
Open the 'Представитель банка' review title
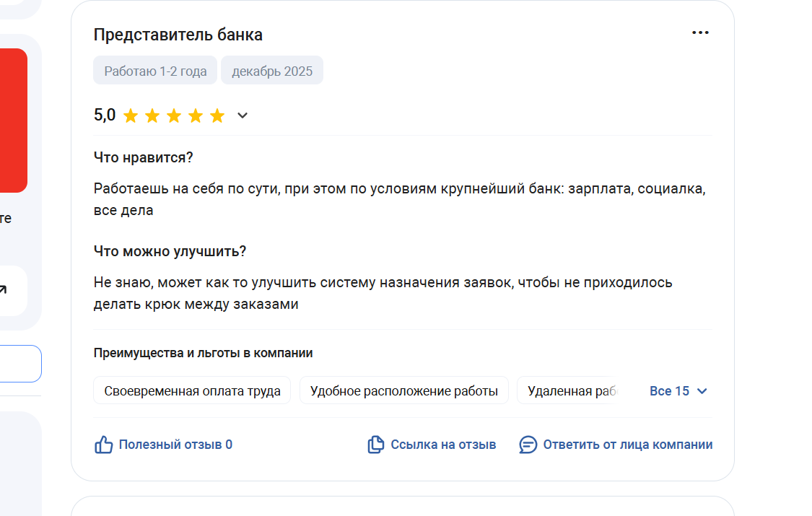(178, 35)
